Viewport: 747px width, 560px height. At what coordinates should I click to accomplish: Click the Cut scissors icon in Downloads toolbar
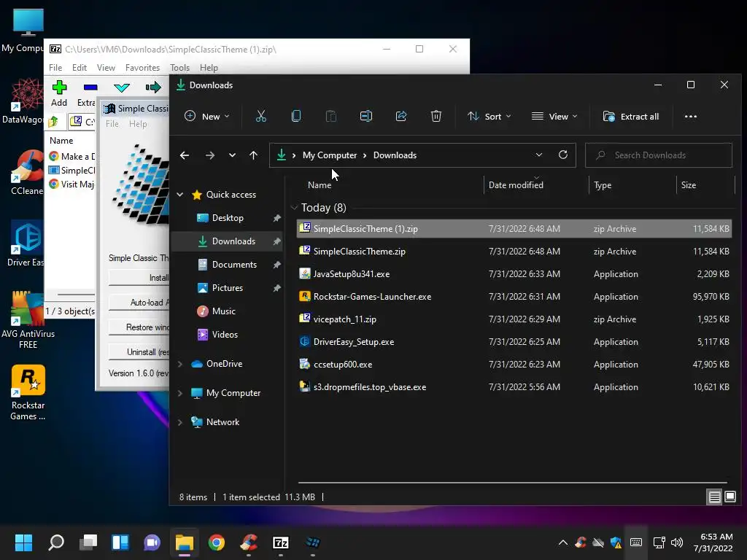point(260,116)
